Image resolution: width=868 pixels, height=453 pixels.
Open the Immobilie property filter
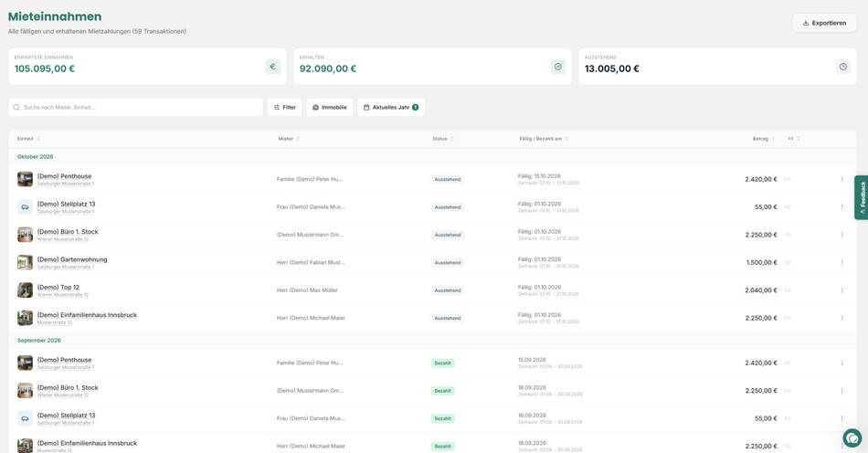330,107
